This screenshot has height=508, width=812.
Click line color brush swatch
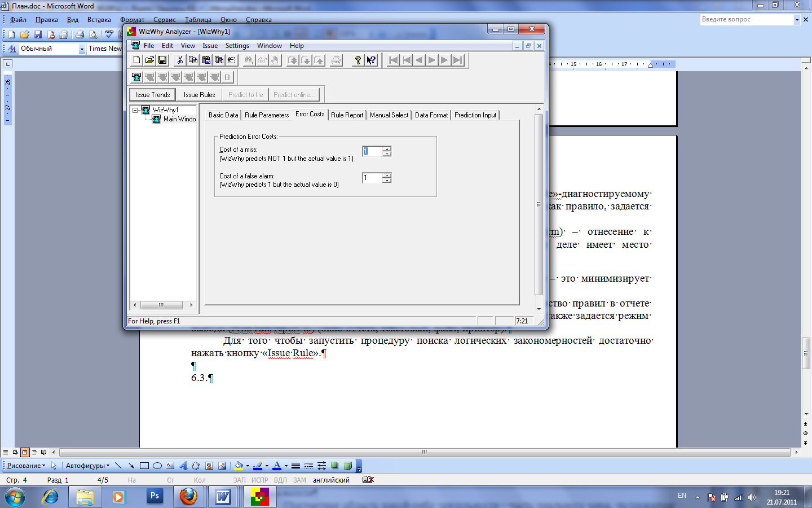(x=258, y=466)
